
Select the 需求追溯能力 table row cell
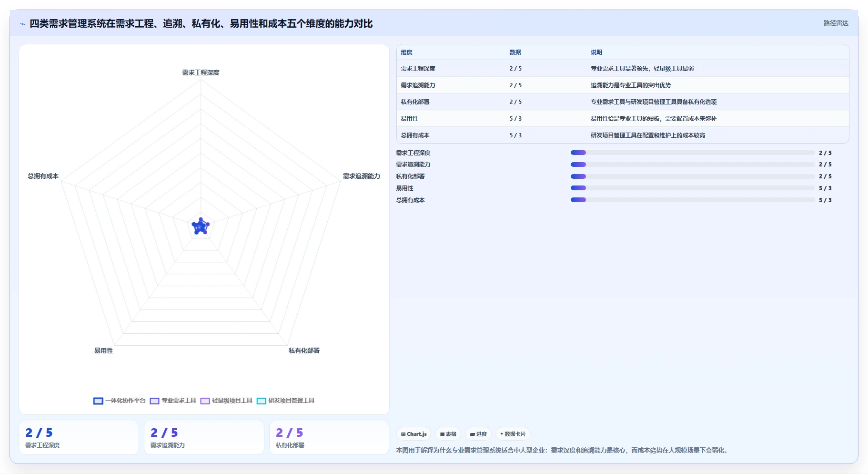pos(418,85)
